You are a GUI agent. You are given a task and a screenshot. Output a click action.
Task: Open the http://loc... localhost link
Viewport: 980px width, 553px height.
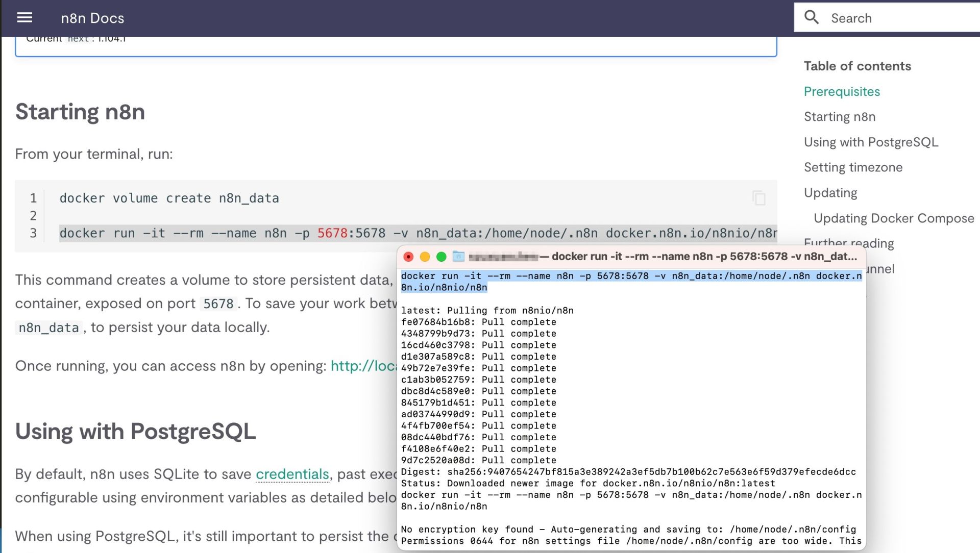[x=363, y=366]
